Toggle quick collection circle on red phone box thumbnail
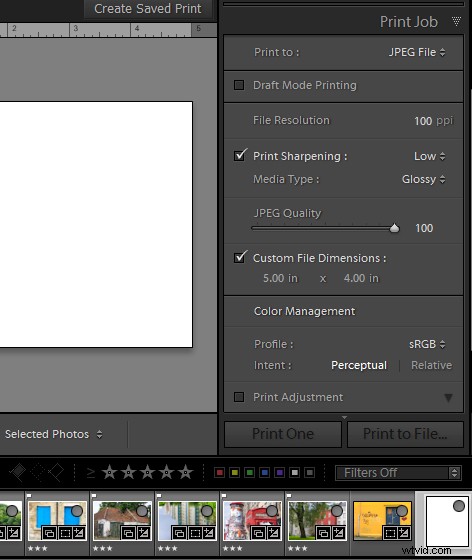 tap(272, 511)
